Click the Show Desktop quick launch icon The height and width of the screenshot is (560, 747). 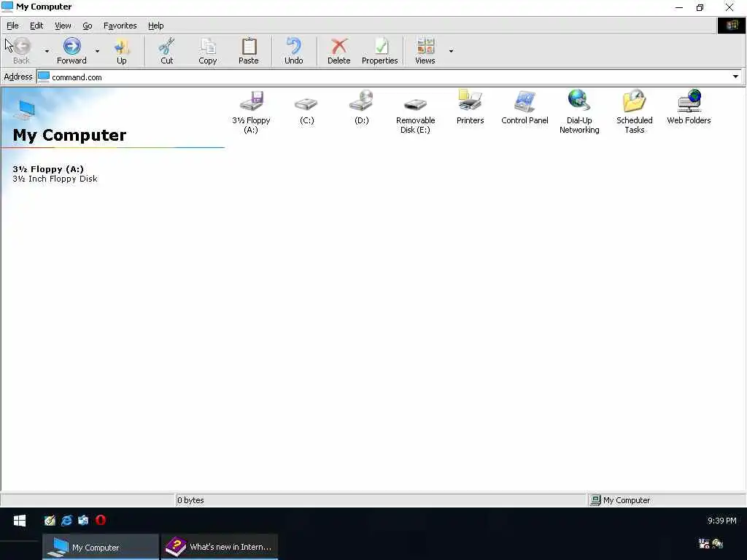(x=50, y=520)
